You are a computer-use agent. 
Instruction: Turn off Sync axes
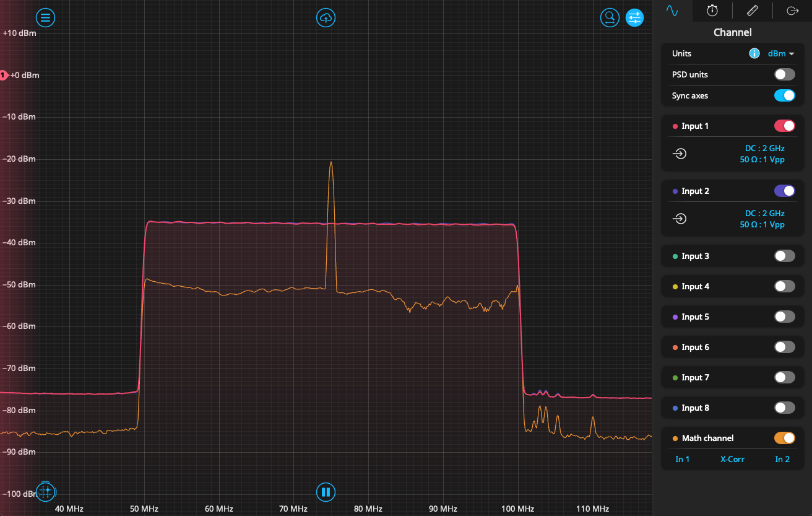(x=784, y=95)
